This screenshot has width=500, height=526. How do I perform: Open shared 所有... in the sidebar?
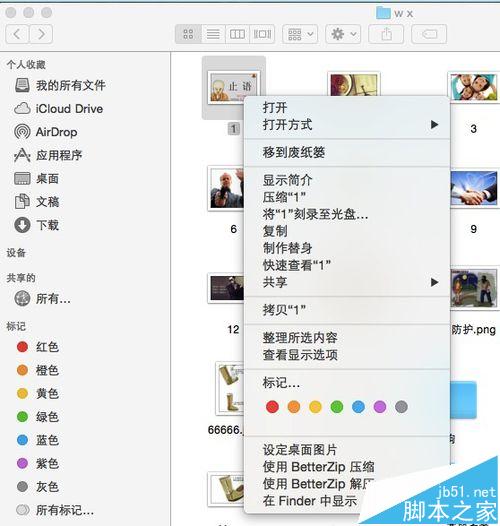pyautogui.click(x=43, y=298)
